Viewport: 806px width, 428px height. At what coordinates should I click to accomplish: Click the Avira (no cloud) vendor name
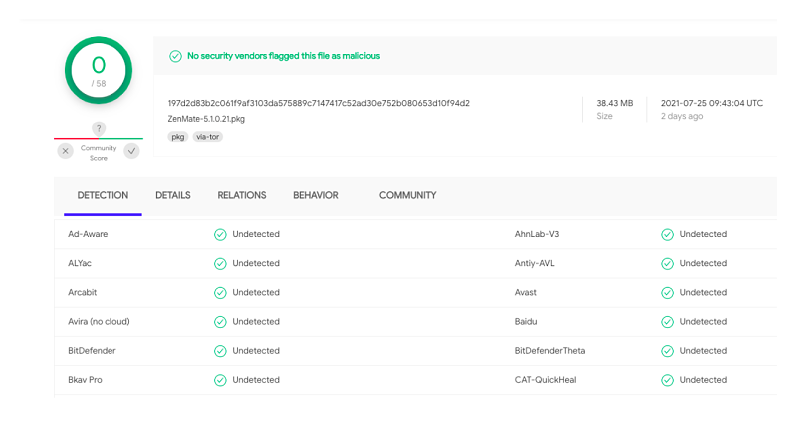coord(99,322)
